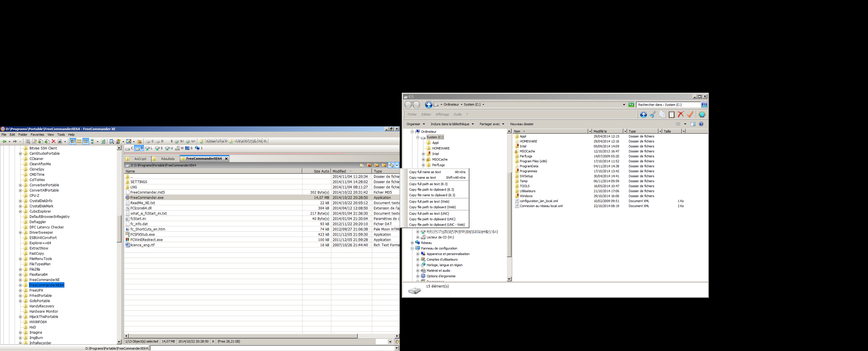Switch to CD drive W in drive bar
The image size is (868, 351).
(180, 148)
